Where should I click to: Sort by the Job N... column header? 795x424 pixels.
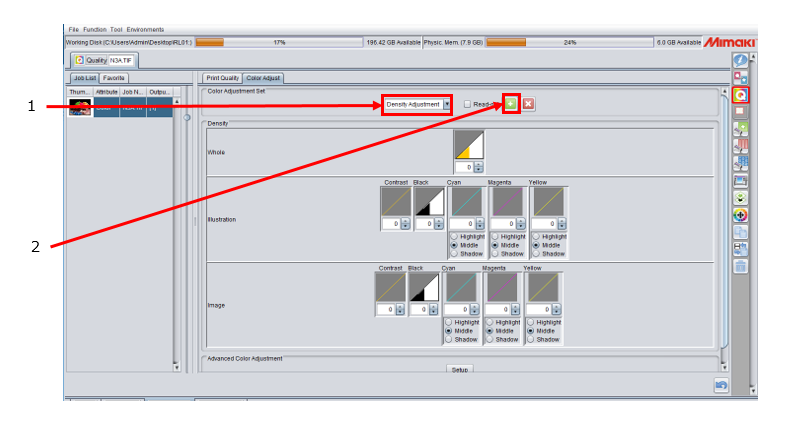pos(133,92)
